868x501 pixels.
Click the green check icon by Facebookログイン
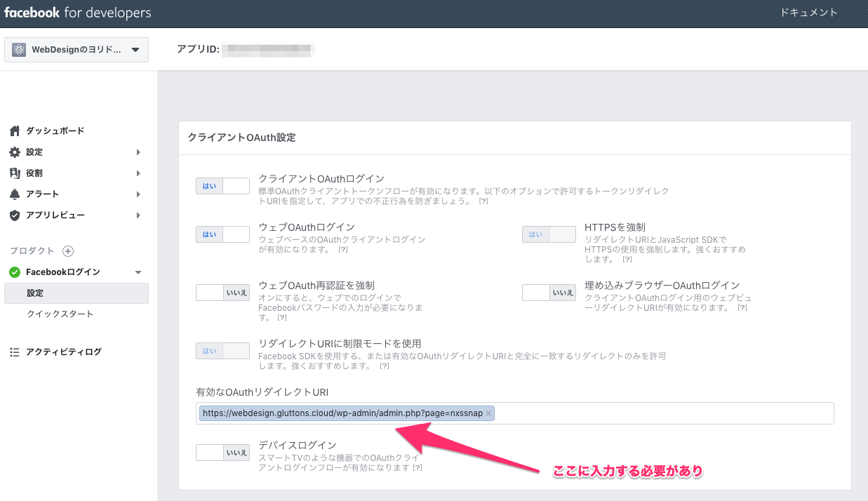click(x=15, y=272)
